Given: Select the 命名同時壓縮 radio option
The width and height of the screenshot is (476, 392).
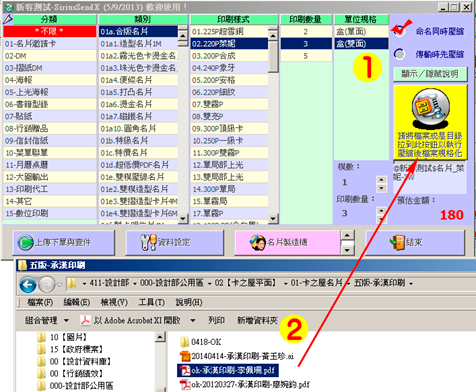Looking at the screenshot, I should point(399,31).
